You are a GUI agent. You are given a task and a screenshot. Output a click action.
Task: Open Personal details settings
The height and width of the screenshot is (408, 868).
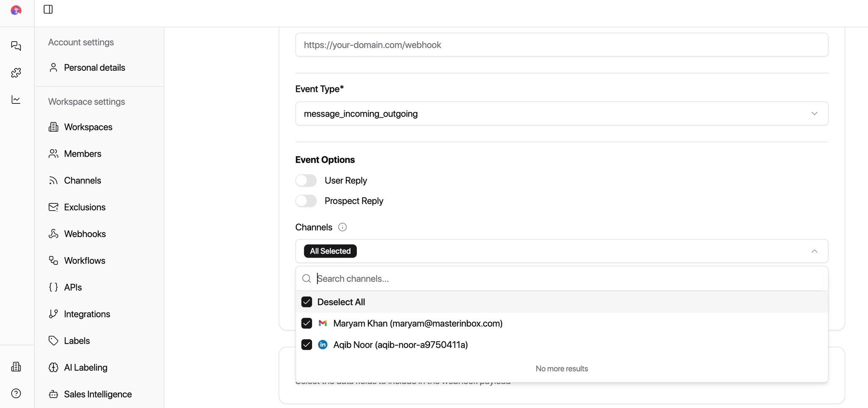(x=94, y=67)
